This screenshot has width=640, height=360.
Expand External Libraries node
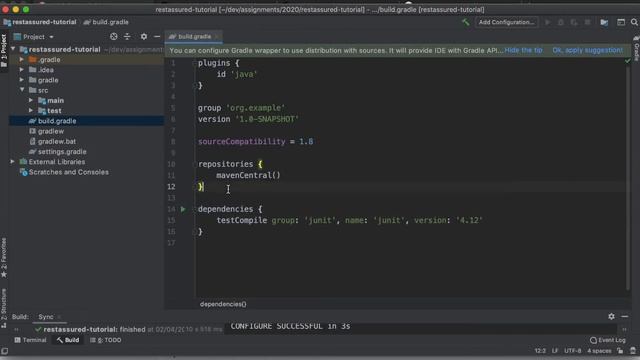13,162
